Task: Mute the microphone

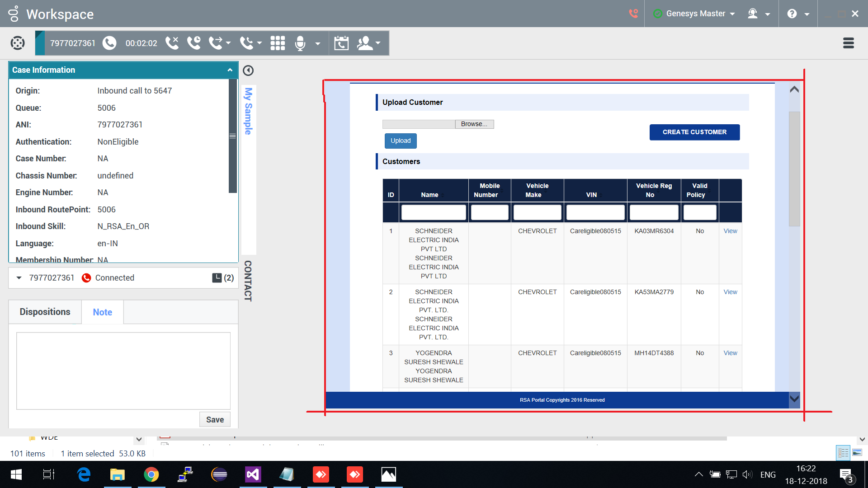Action: pyautogui.click(x=300, y=43)
